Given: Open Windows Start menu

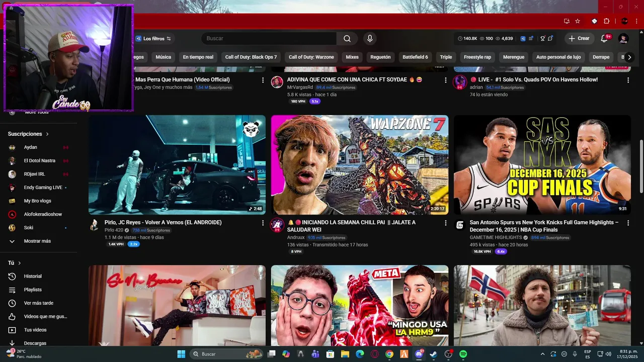Looking at the screenshot, I should point(181,354).
